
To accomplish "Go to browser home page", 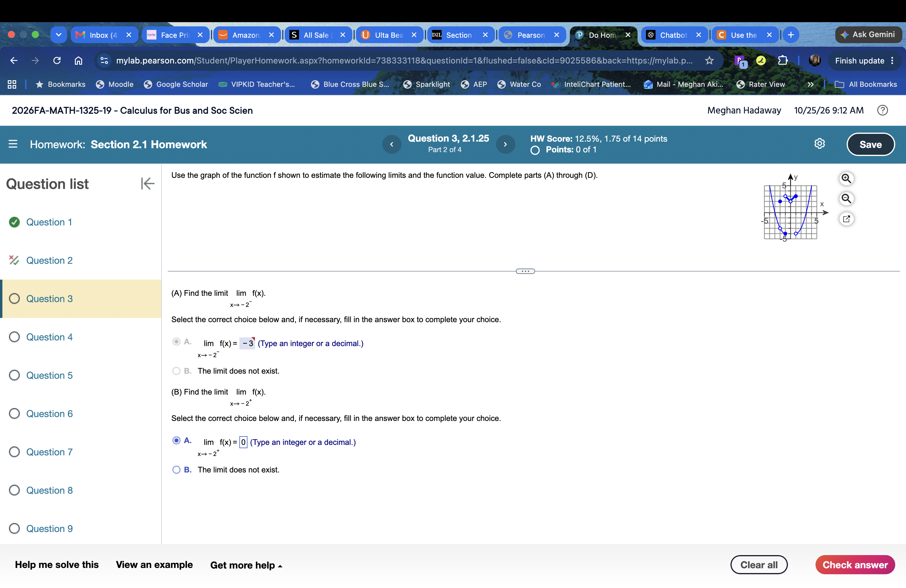I will 78,60.
